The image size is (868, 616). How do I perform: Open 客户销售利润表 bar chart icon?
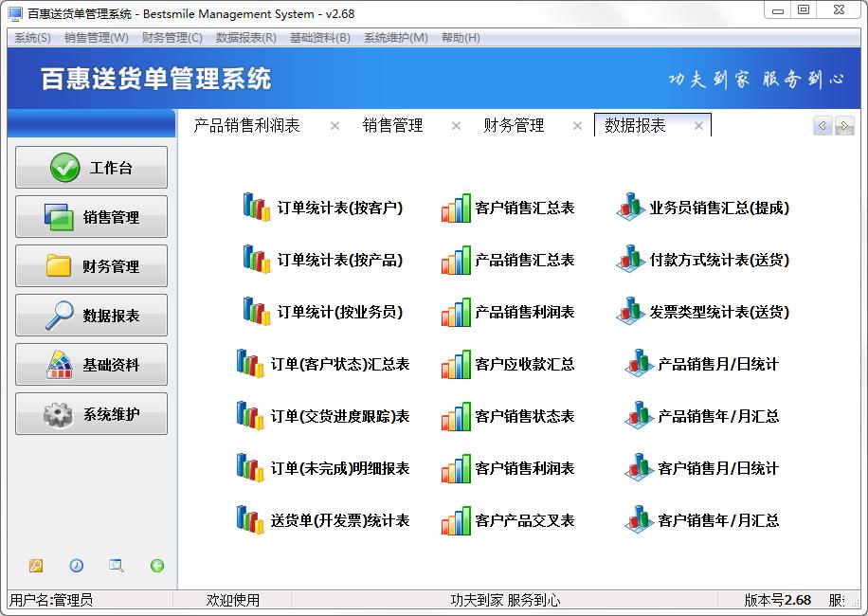[x=456, y=467]
